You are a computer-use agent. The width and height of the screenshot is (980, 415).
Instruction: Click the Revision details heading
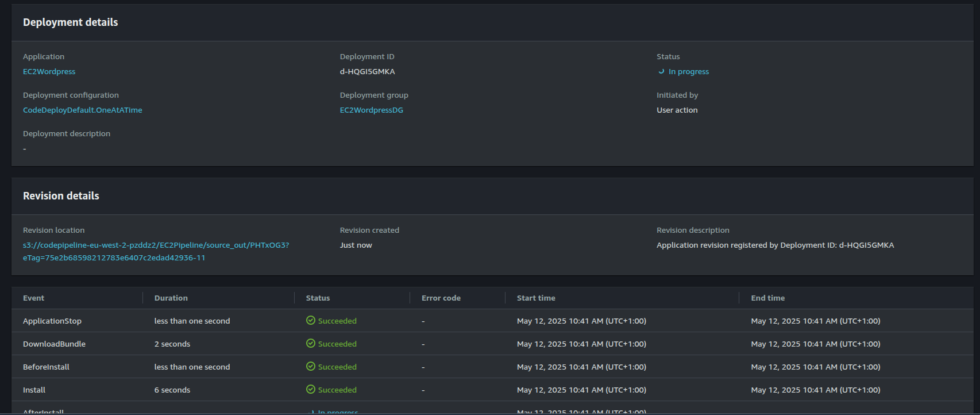[x=61, y=196]
